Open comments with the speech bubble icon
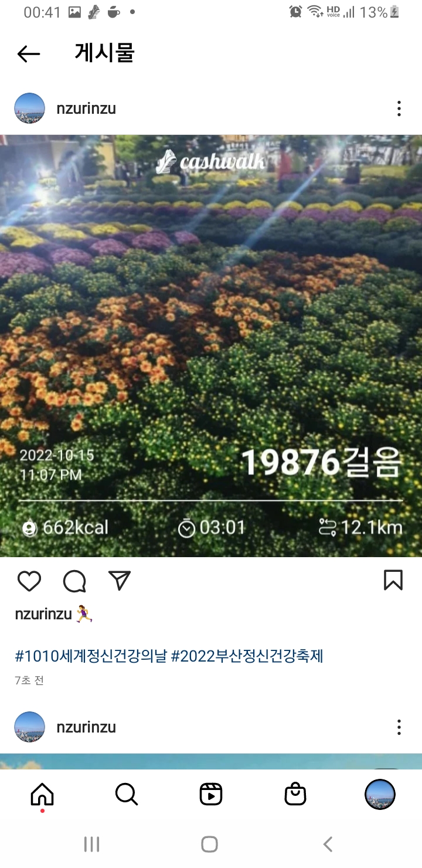Screen dimensions: 422x868 click(x=74, y=581)
